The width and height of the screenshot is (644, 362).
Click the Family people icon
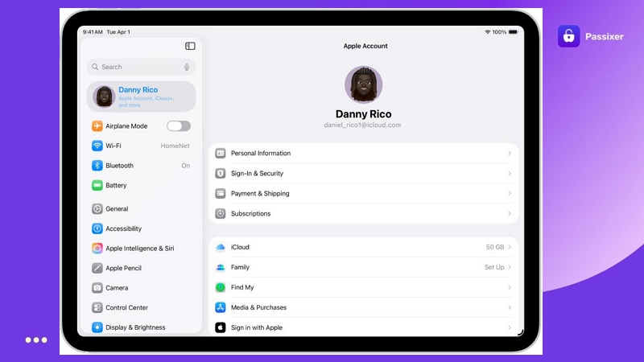[220, 267]
